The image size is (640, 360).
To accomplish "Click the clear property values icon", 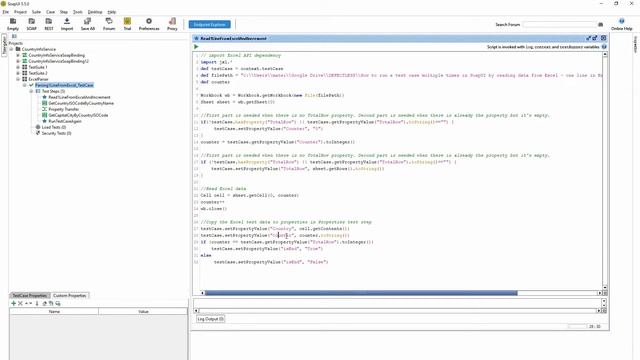I will tap(44, 303).
